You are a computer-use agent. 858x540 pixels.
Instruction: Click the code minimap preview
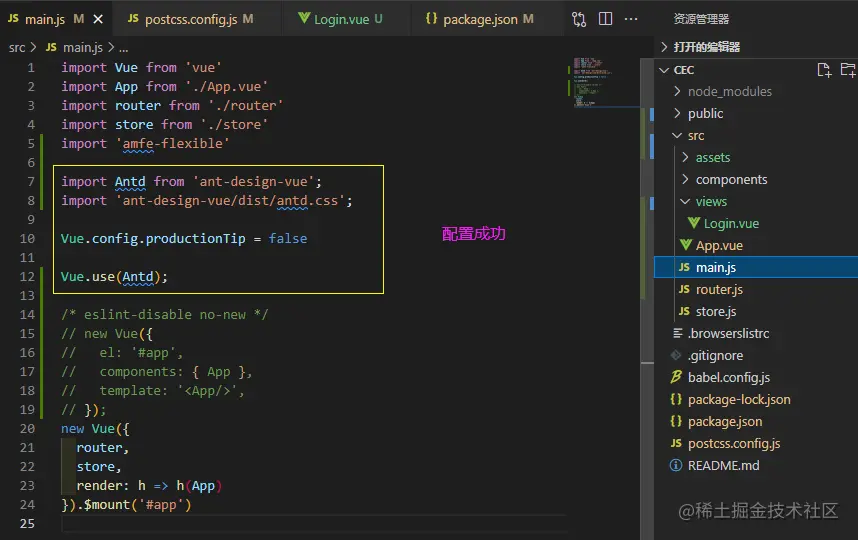591,82
